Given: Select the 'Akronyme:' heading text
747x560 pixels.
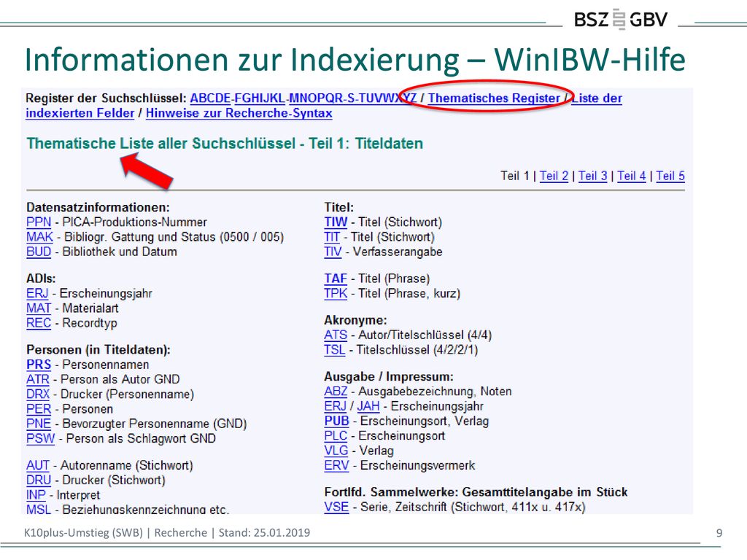Looking at the screenshot, I should tap(355, 320).
